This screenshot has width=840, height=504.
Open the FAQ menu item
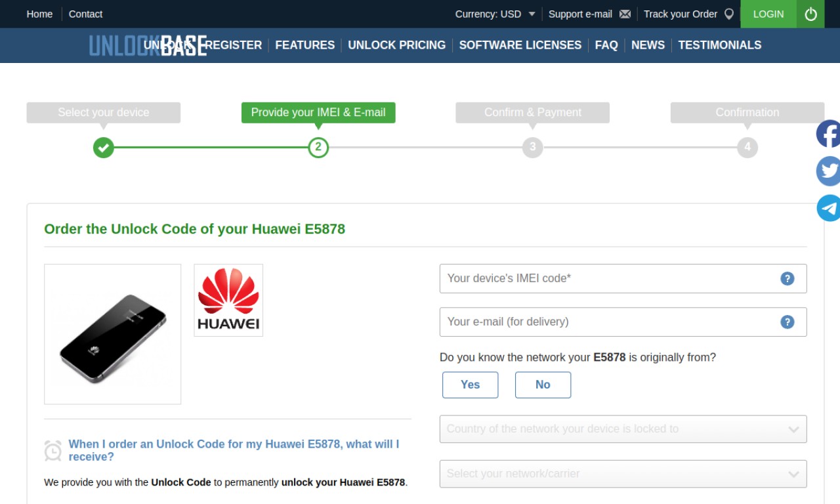606,45
